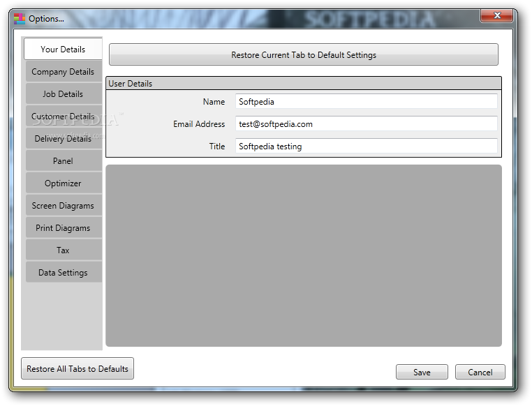
Task: Click the Options window app icon
Action: tap(20, 19)
